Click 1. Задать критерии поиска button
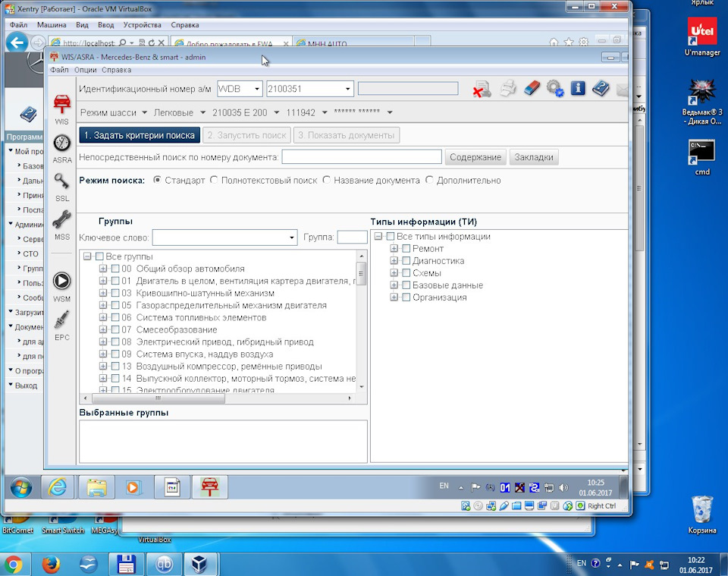 140,135
